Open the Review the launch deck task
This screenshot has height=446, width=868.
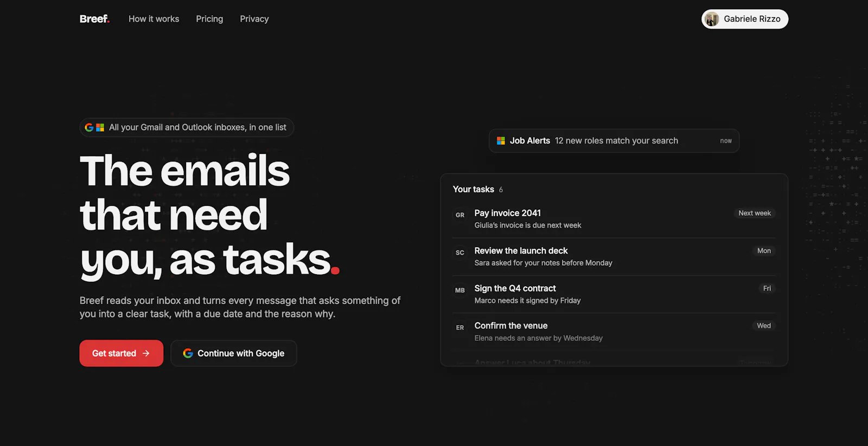(614, 257)
